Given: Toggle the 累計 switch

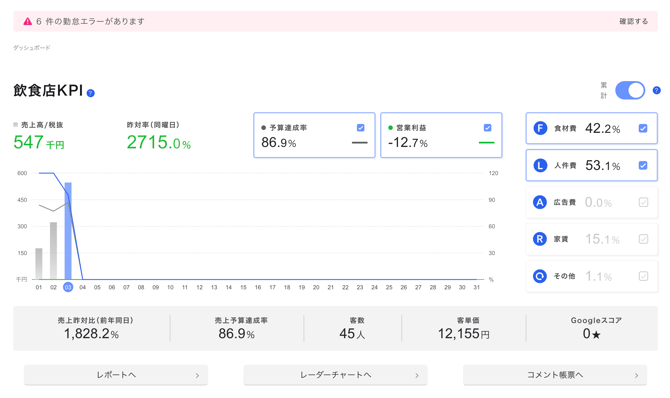Looking at the screenshot, I should coord(630,90).
